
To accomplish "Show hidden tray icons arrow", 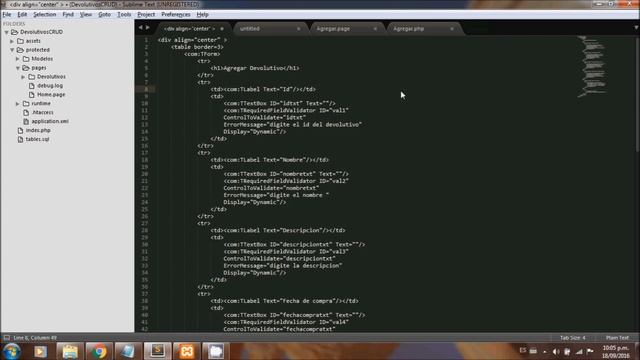I will click(545, 351).
